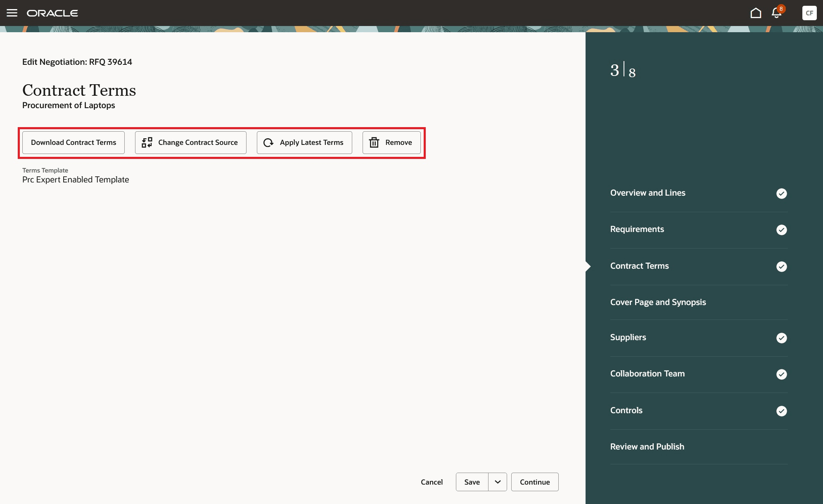
Task: Click the Controls step checkmark
Action: (x=781, y=411)
